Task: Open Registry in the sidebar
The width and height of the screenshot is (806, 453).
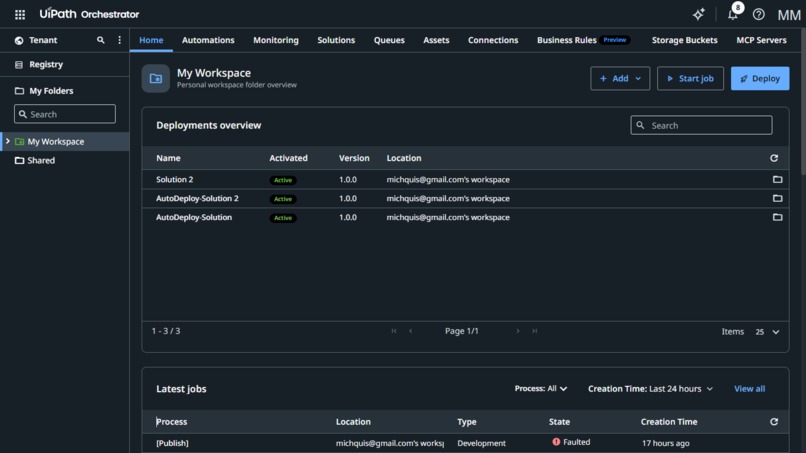Action: pos(46,64)
